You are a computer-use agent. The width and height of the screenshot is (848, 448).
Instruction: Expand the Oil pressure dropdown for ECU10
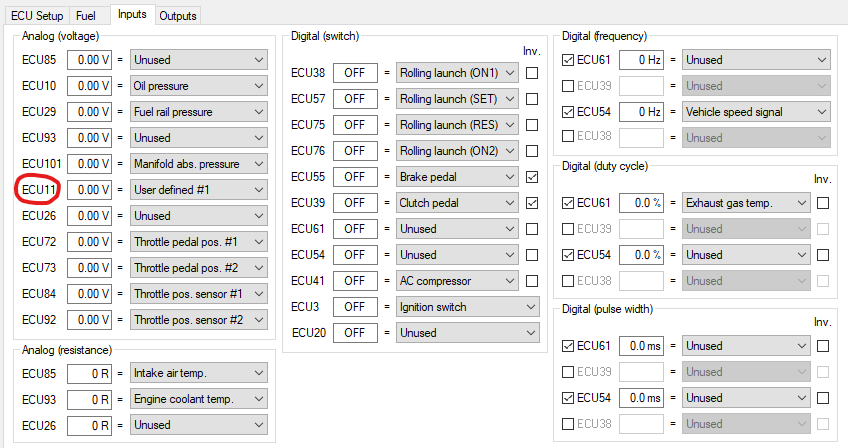point(198,86)
